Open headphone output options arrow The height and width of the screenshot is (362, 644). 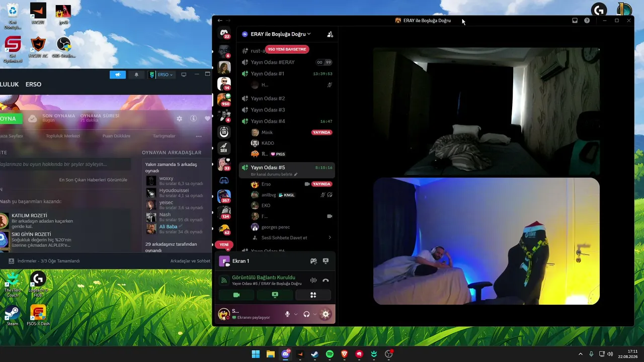pos(315,314)
